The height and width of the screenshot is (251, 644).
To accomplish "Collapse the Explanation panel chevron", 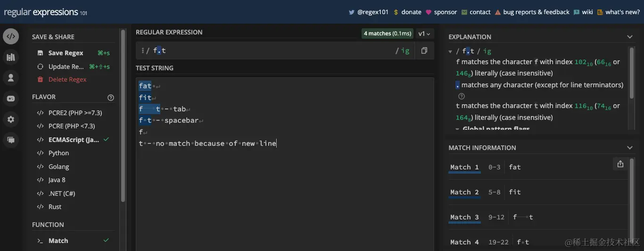I will click(630, 37).
